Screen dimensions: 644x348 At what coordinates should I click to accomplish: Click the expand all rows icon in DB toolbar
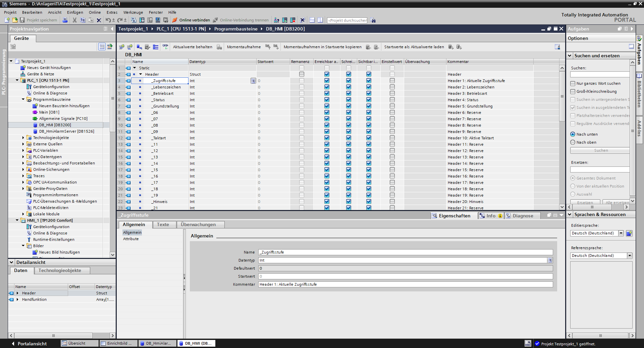click(156, 47)
